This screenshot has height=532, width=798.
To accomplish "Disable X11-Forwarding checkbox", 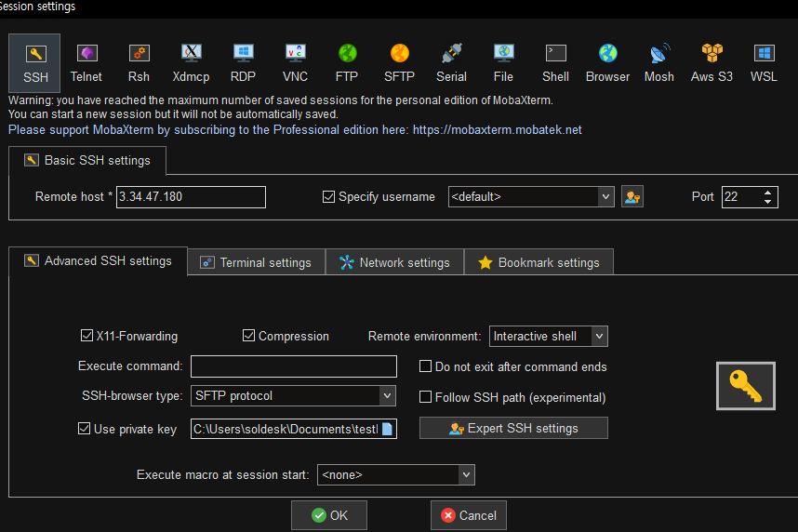I will pyautogui.click(x=86, y=336).
